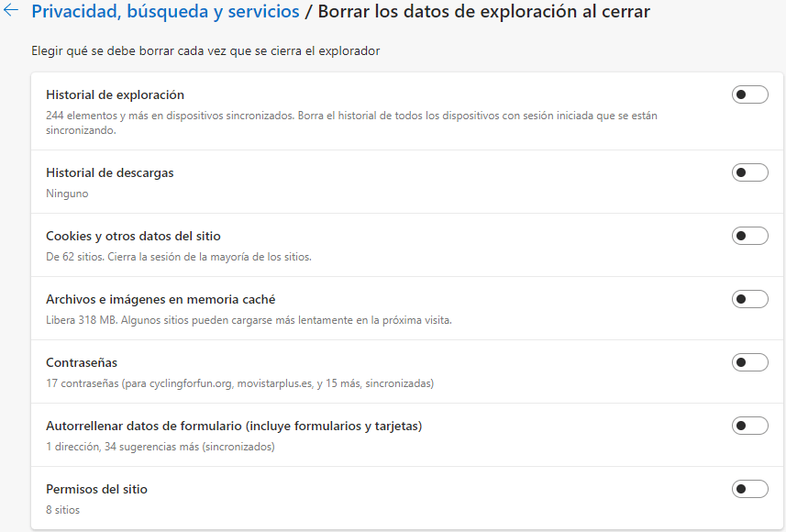Click the Contraseñas label
Viewport: 786px width, 532px height.
pos(82,362)
